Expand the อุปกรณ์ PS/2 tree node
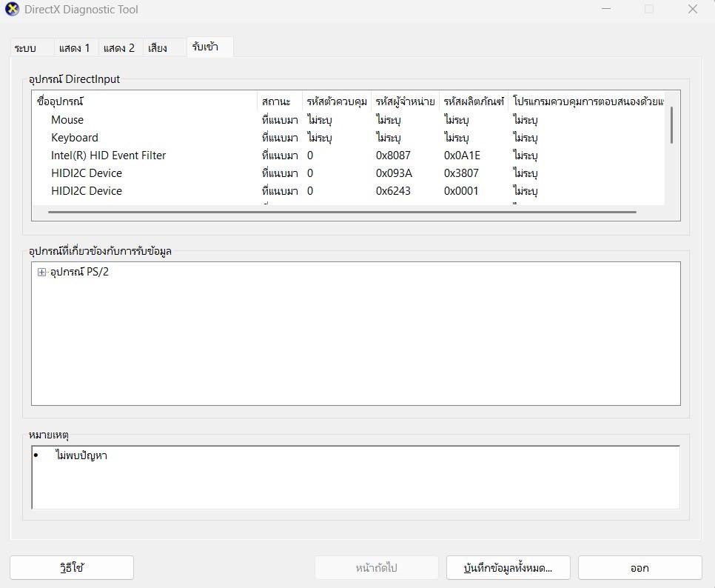 [x=41, y=272]
